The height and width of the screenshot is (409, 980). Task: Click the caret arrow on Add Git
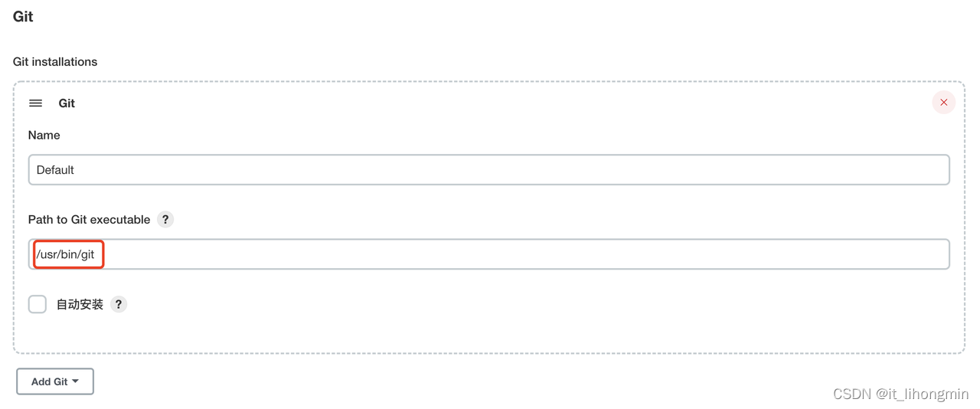(x=76, y=381)
